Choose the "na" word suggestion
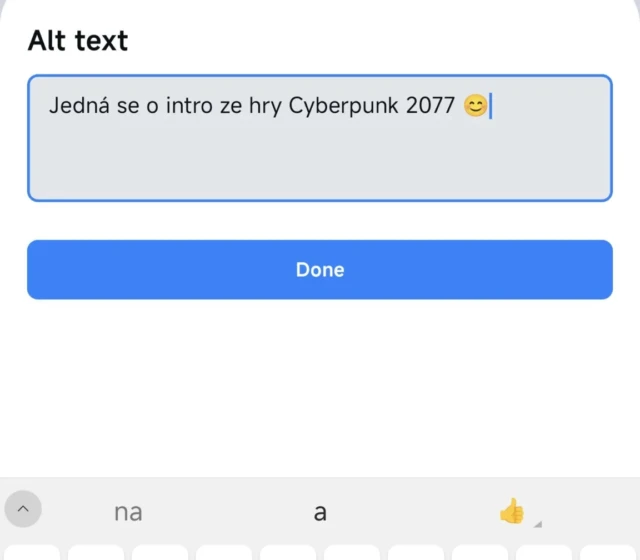Screen dimensions: 640x560 (x=128, y=513)
